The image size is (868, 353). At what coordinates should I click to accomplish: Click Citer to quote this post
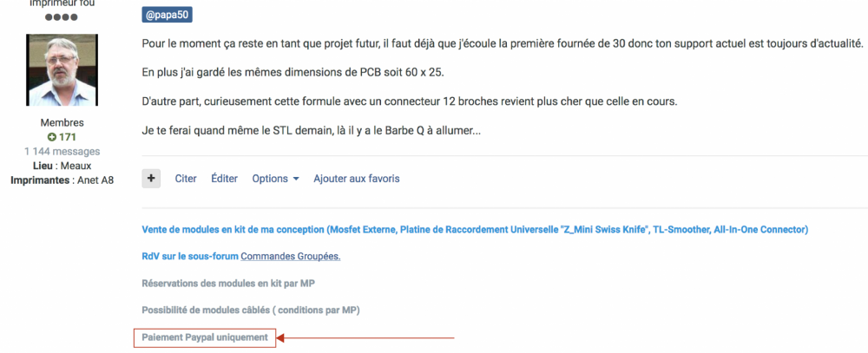(x=186, y=179)
